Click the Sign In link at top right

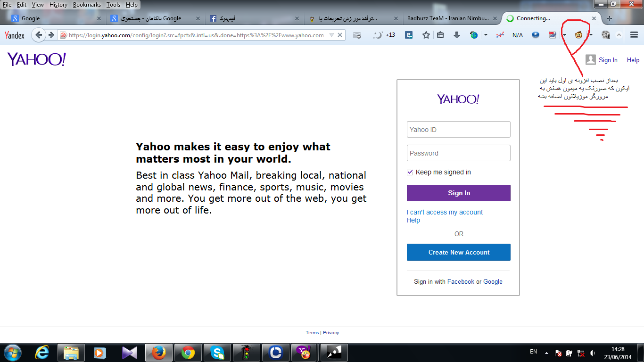(608, 60)
